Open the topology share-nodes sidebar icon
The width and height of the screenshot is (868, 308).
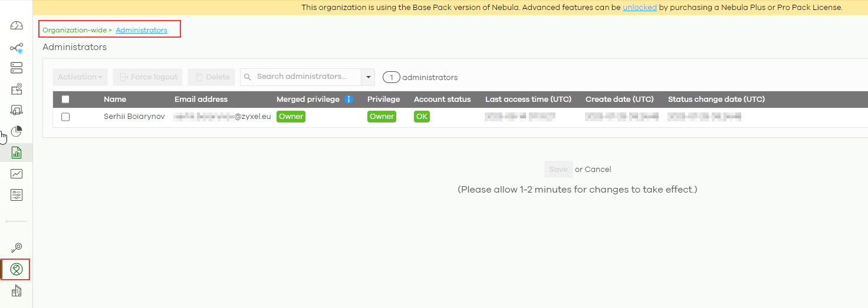[x=17, y=48]
